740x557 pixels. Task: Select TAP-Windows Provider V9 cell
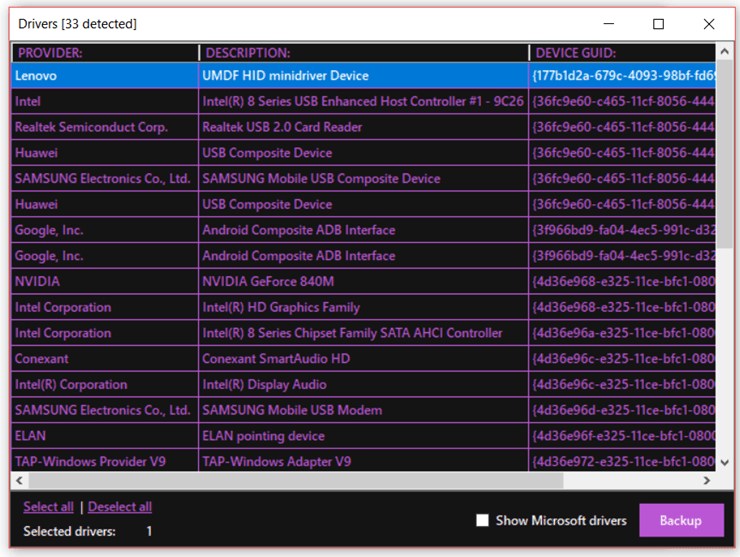tap(105, 461)
